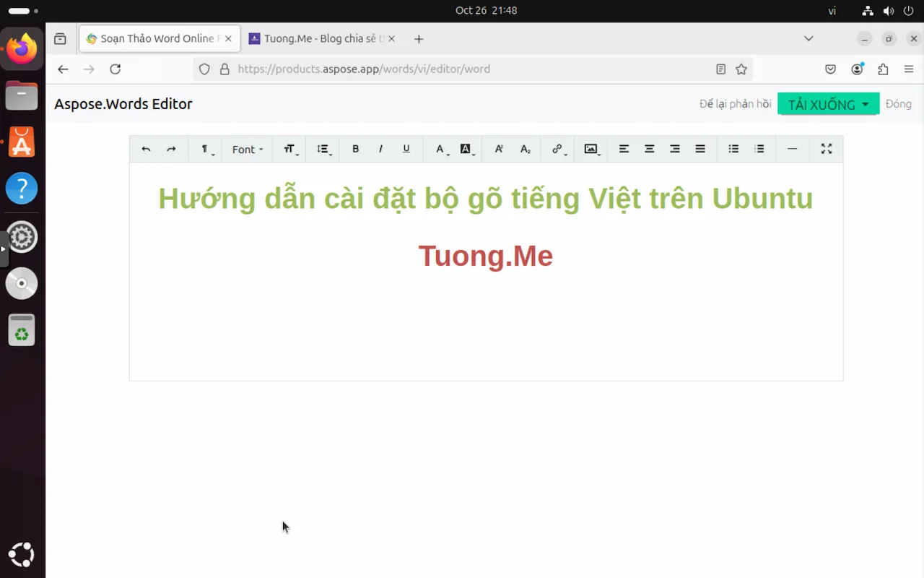Viewport: 924px width, 578px height.
Task: Show the tracking protection shield info
Action: pos(204,69)
